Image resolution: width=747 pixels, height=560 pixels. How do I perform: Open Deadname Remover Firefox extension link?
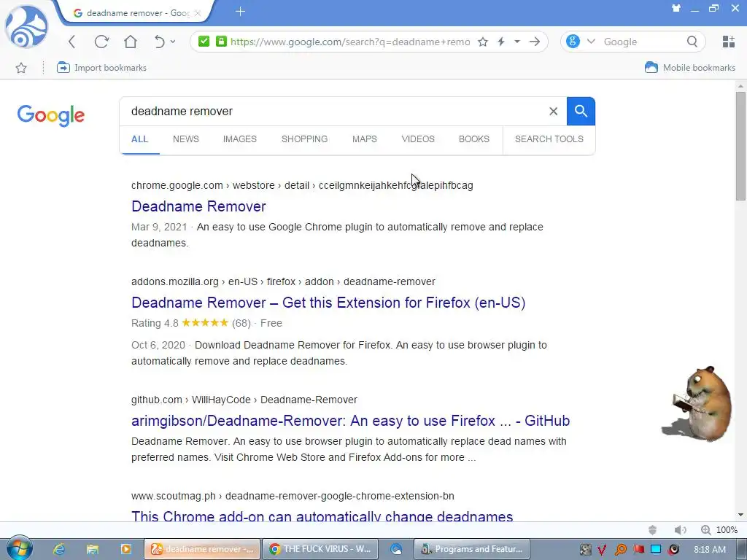click(x=328, y=303)
